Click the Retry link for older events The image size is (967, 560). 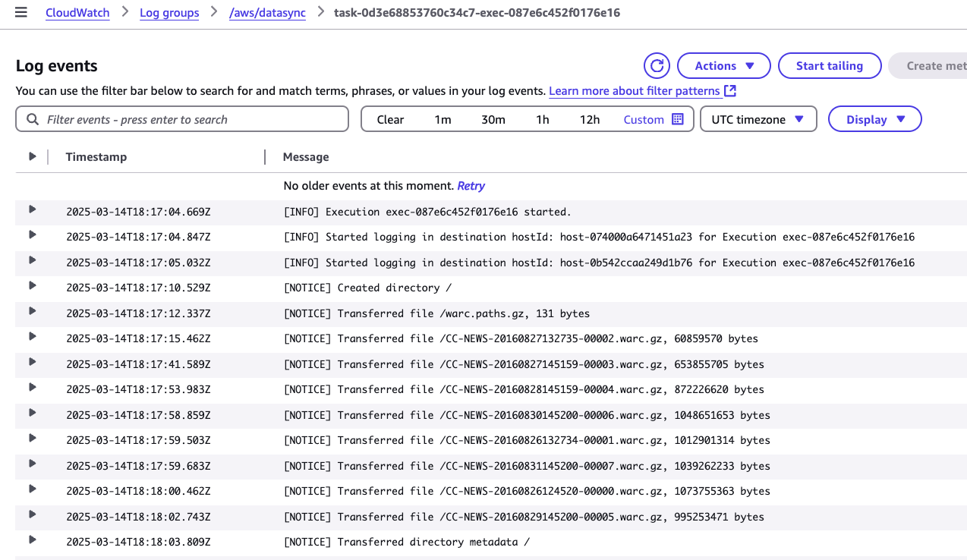coord(471,185)
